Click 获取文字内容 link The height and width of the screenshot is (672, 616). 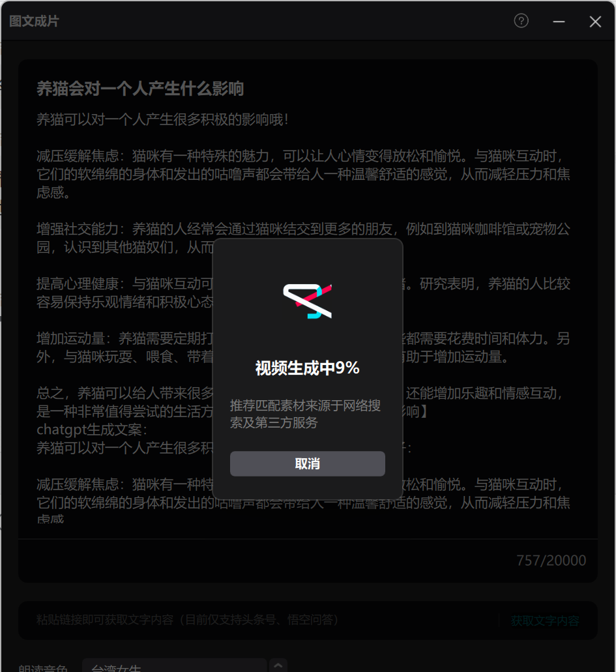point(545,620)
